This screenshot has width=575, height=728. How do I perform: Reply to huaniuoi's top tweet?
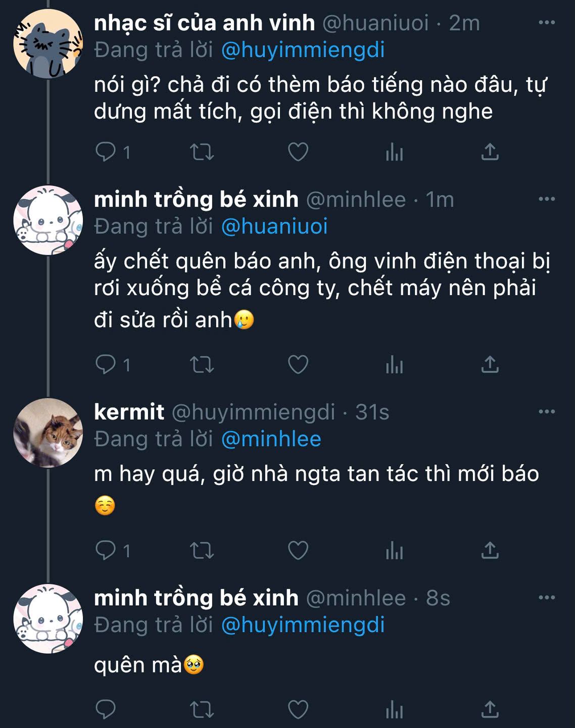(106, 152)
